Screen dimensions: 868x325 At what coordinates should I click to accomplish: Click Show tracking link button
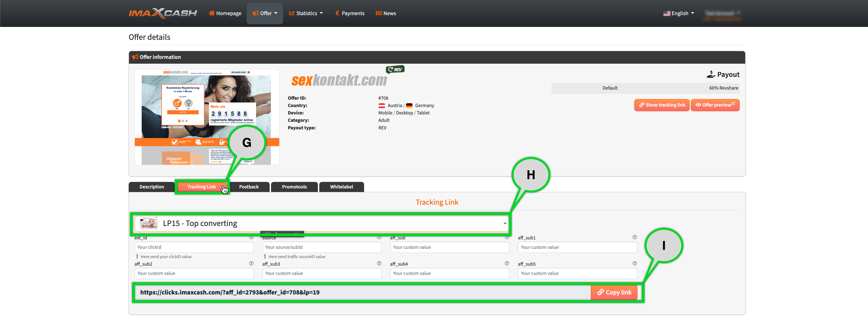coord(662,105)
